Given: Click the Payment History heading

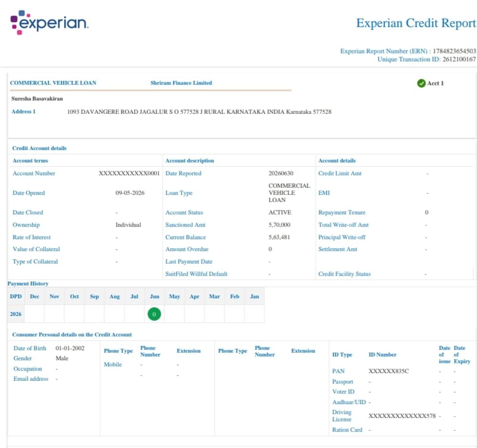Looking at the screenshot, I should pyautogui.click(x=28, y=283).
